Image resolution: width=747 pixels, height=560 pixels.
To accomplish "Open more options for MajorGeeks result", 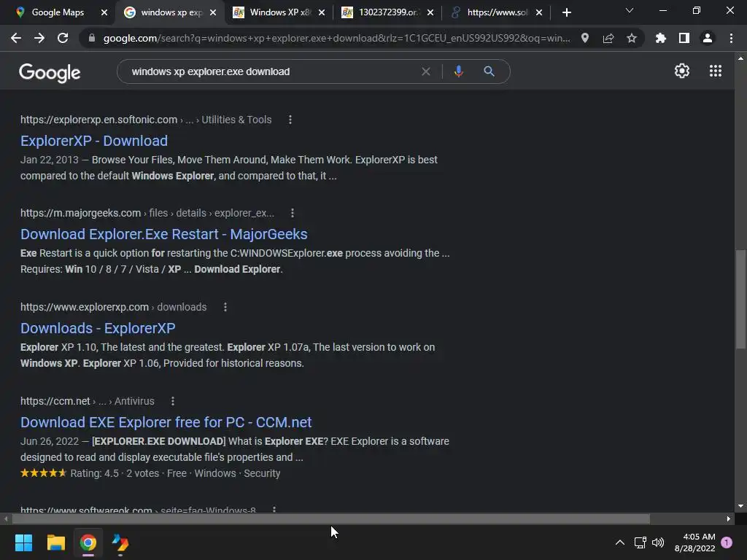I will [x=293, y=213].
